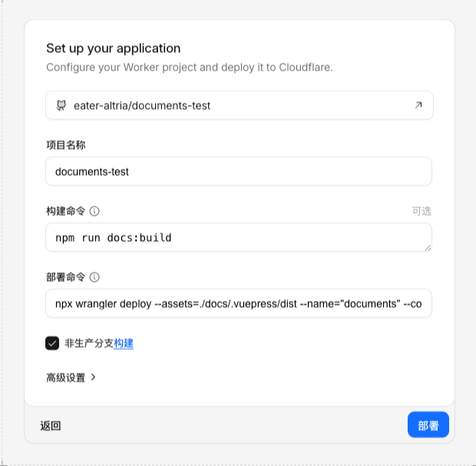Click the resize handle of the build command box
The height and width of the screenshot is (466, 476).
427,246
